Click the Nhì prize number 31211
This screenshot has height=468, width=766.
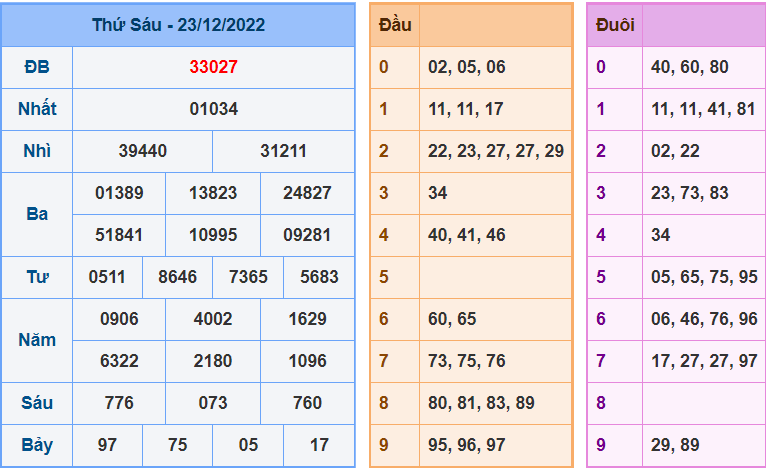pos(283,151)
